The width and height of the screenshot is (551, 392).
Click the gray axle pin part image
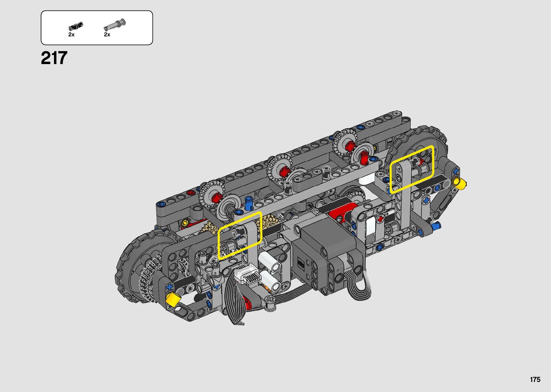coord(115,25)
